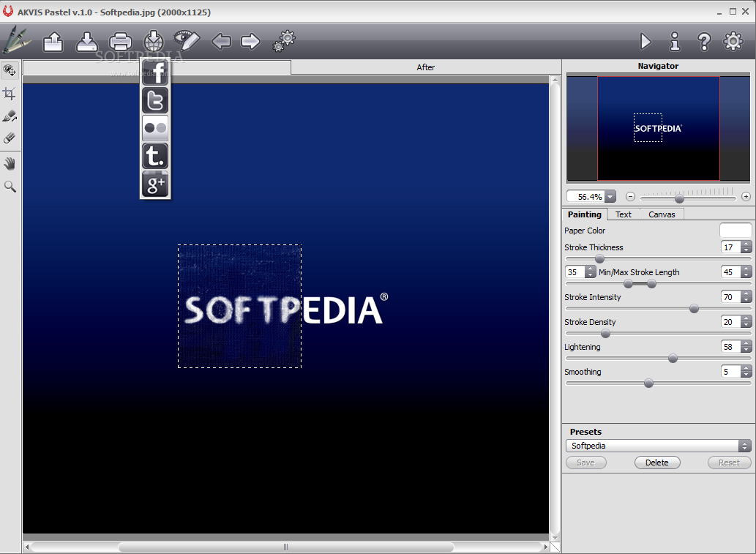Click Stroke Intensity slider handle

click(x=694, y=309)
